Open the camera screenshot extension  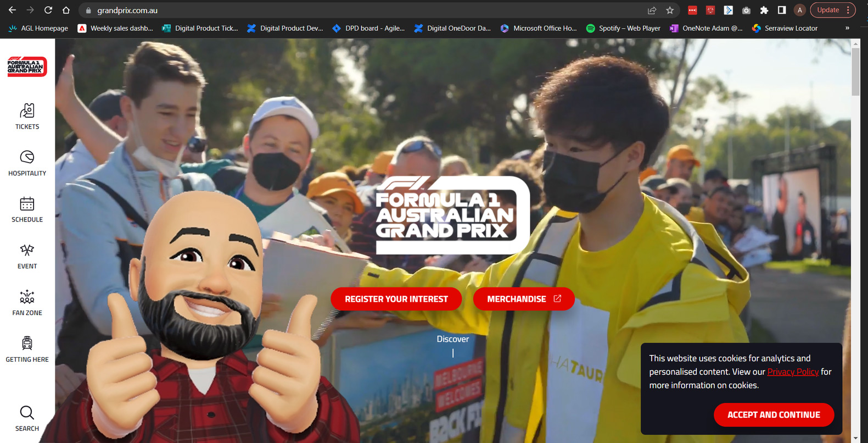coord(746,10)
